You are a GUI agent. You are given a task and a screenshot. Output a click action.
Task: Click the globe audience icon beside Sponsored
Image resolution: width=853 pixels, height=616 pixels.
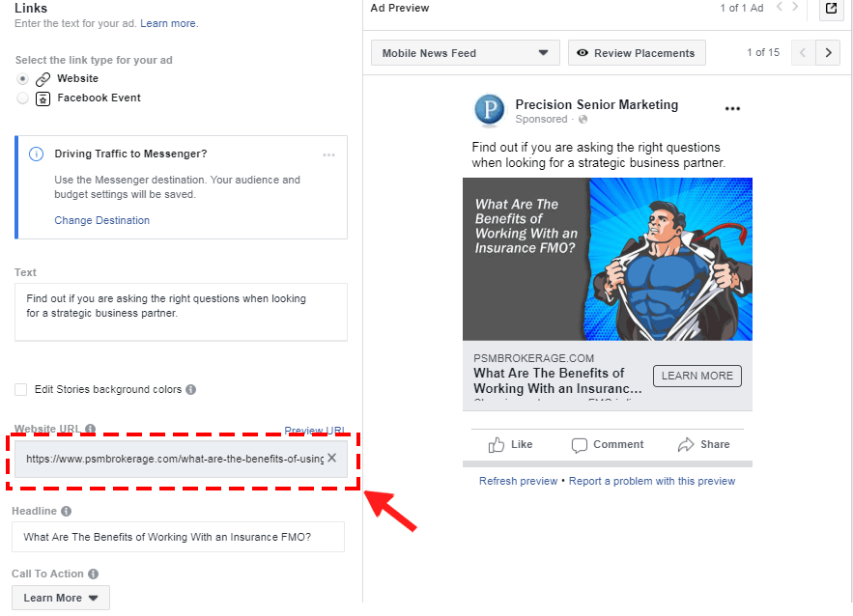(583, 120)
